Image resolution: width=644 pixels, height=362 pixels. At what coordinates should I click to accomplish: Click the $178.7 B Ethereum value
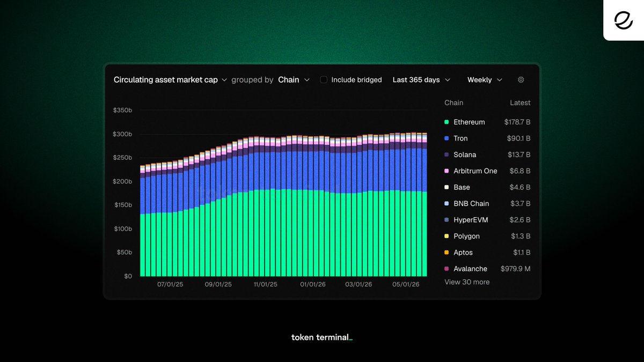pyautogui.click(x=517, y=122)
